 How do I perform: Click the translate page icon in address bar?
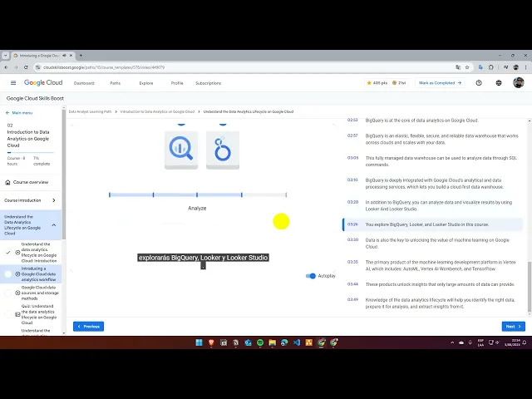coord(458,67)
